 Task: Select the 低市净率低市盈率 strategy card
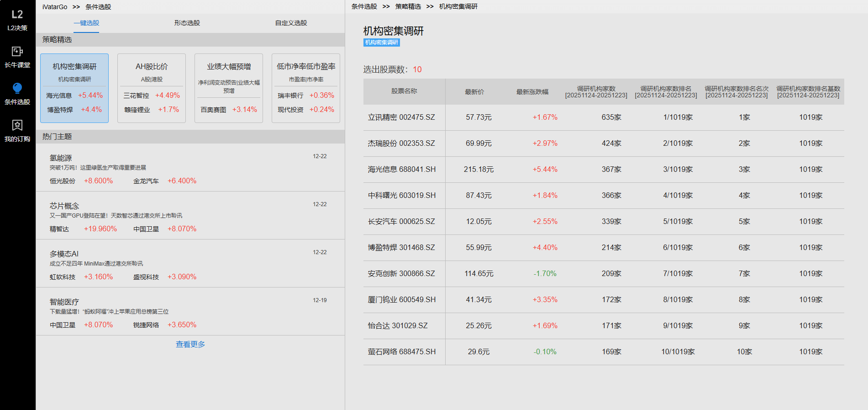pyautogui.click(x=306, y=88)
